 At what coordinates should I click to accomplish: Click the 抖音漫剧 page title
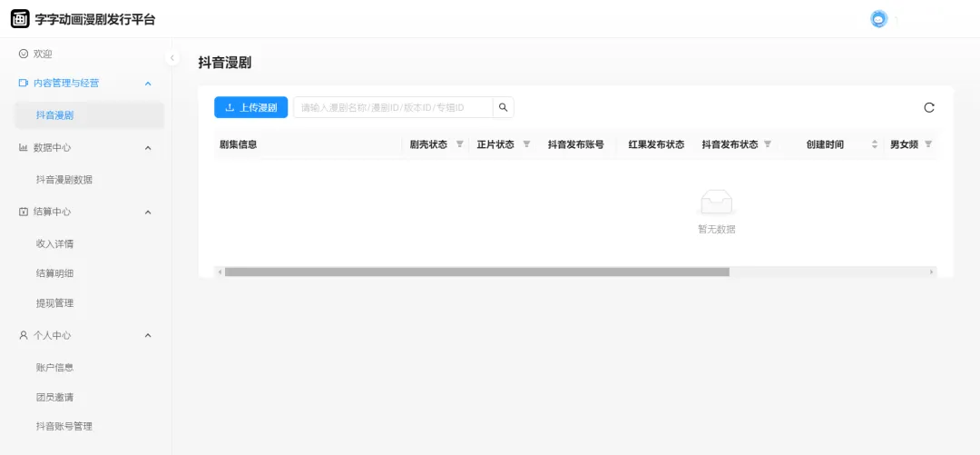(224, 63)
